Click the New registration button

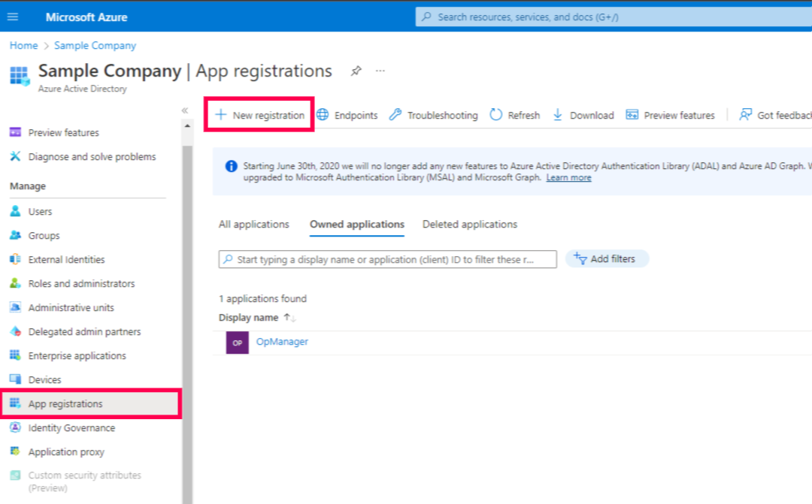tap(259, 114)
